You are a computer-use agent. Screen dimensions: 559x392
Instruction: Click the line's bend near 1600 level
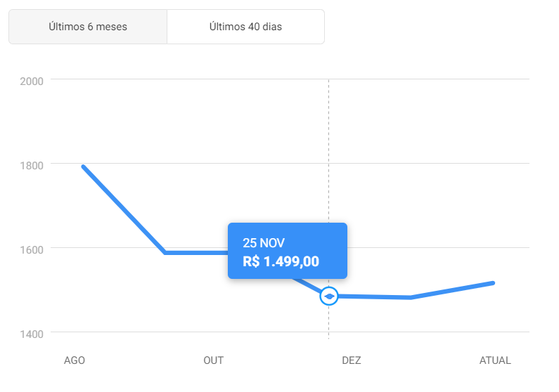pos(165,252)
